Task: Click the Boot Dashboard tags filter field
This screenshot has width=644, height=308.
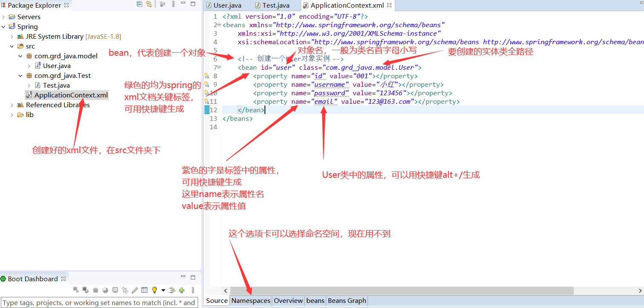Action: coord(99,303)
